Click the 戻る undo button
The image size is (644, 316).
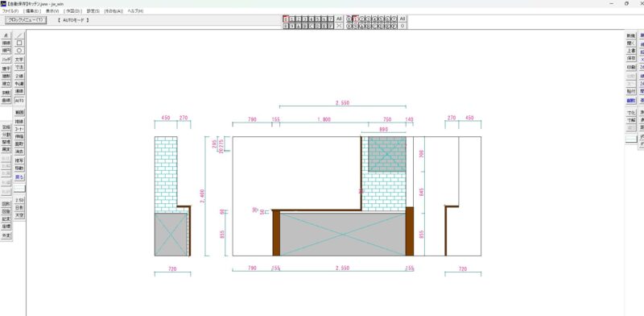(x=19, y=177)
